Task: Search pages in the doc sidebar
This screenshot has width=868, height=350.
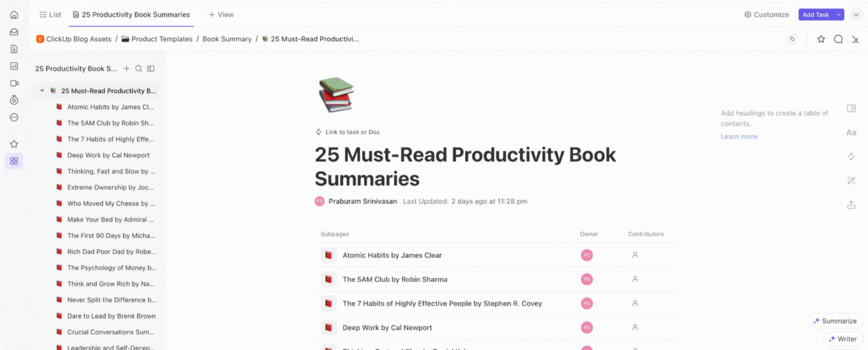Action: tap(139, 68)
